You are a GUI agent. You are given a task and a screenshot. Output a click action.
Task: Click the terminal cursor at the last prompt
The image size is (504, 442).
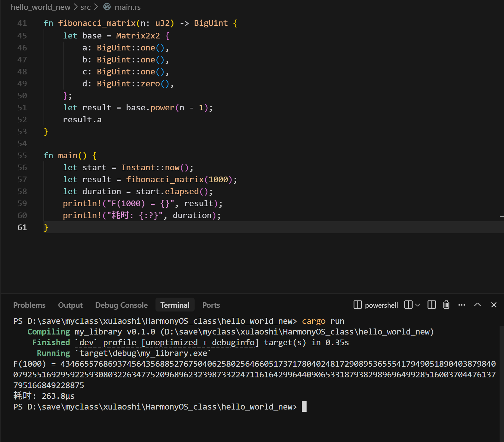coord(304,406)
